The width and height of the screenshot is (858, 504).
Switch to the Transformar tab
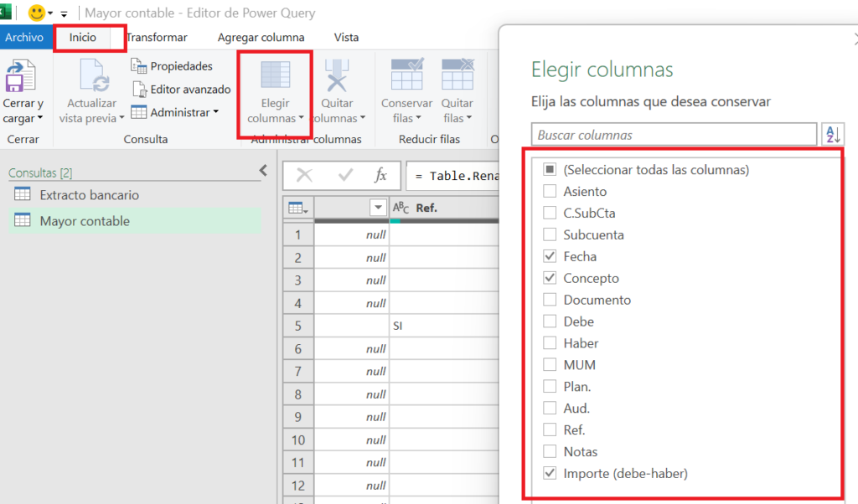tap(157, 37)
